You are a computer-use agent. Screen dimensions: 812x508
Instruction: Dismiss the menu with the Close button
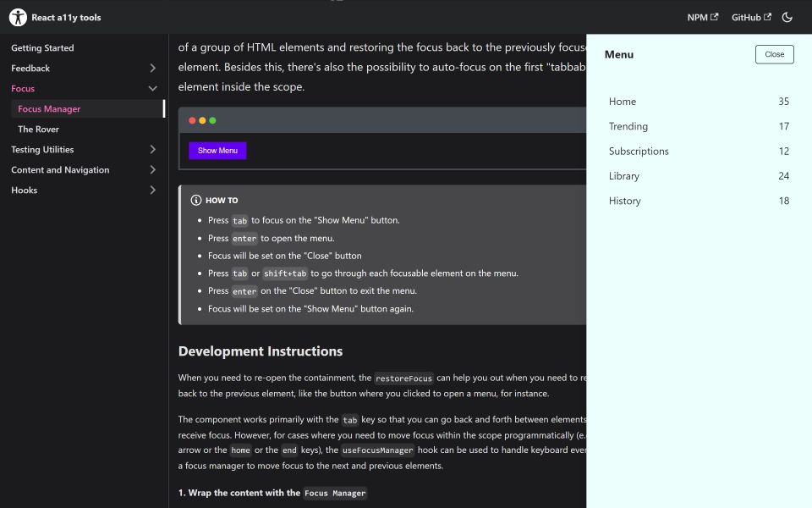(774, 53)
